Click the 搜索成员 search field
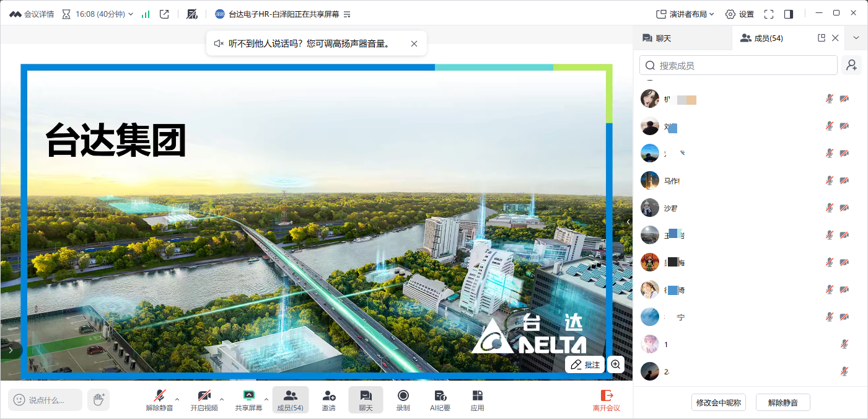The height and width of the screenshot is (419, 868). (x=739, y=65)
